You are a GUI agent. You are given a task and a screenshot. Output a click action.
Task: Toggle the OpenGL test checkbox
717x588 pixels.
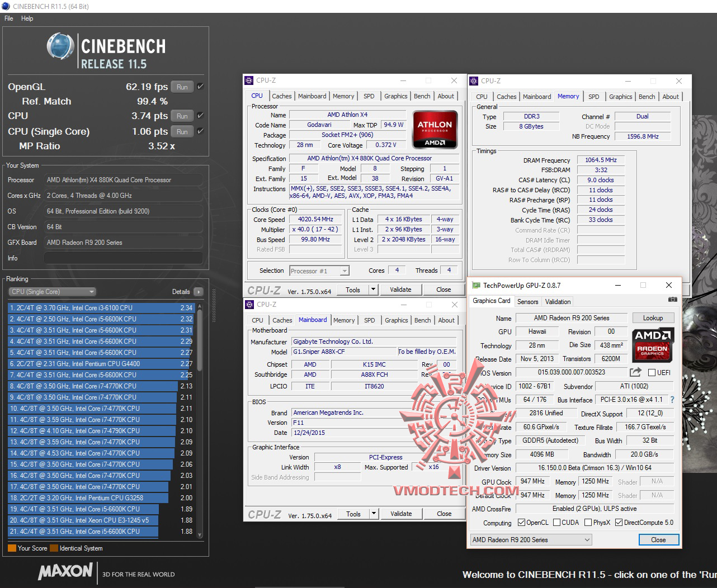pos(200,87)
